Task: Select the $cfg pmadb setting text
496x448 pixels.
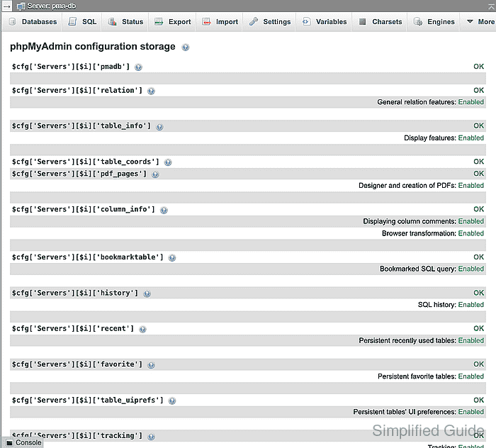Action: (71, 67)
